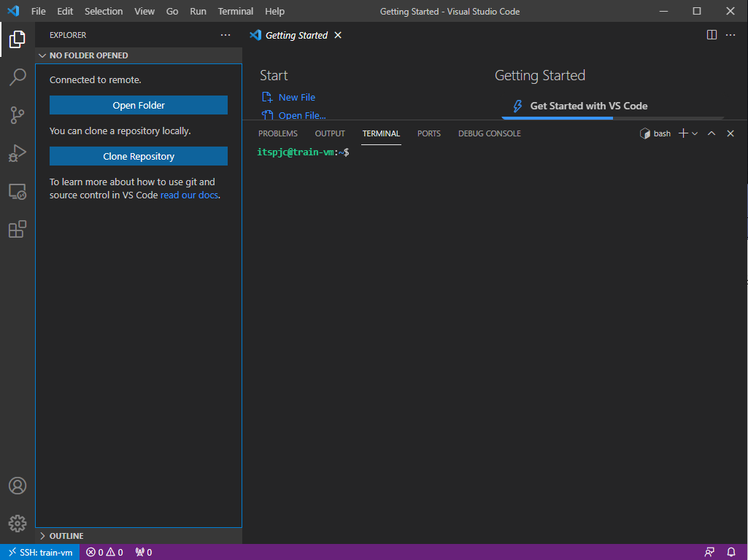Viewport: 748px width, 560px height.
Task: Click the VS Code logo in title bar
Action: [13, 11]
